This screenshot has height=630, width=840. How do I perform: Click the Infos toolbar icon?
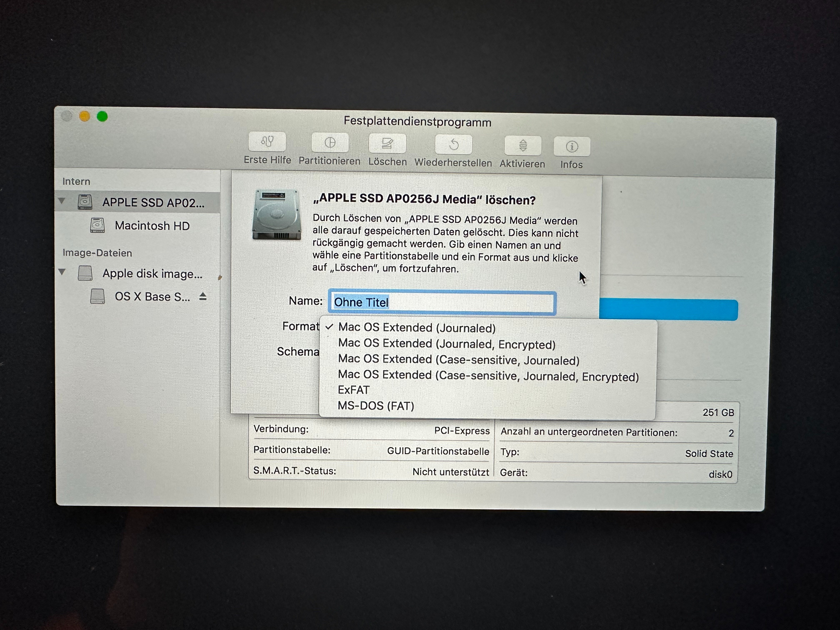[x=571, y=147]
